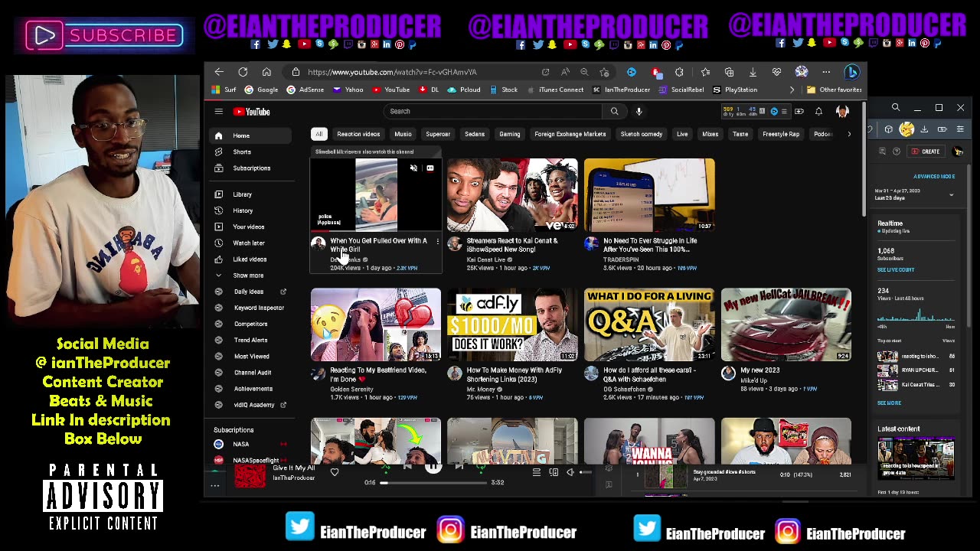Open account avatar menu in YouTube
980x551 pixels.
coord(842,112)
